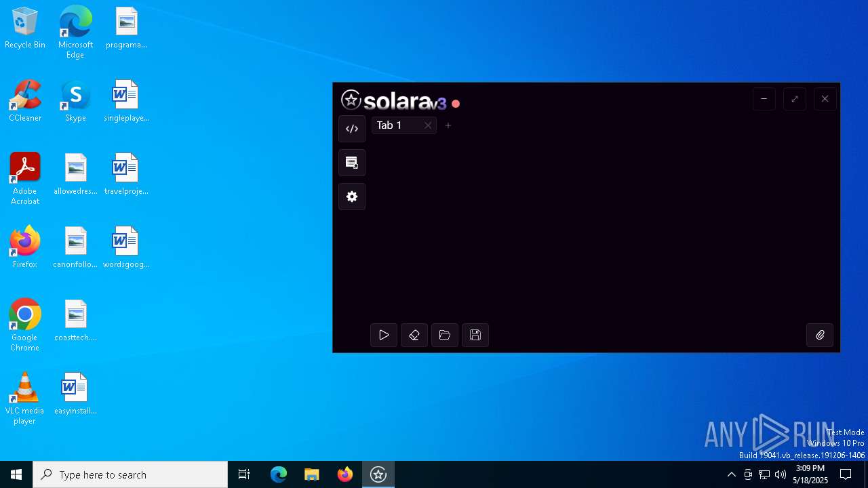Select the canonfollo... image file
The image size is (868, 488).
point(75,248)
